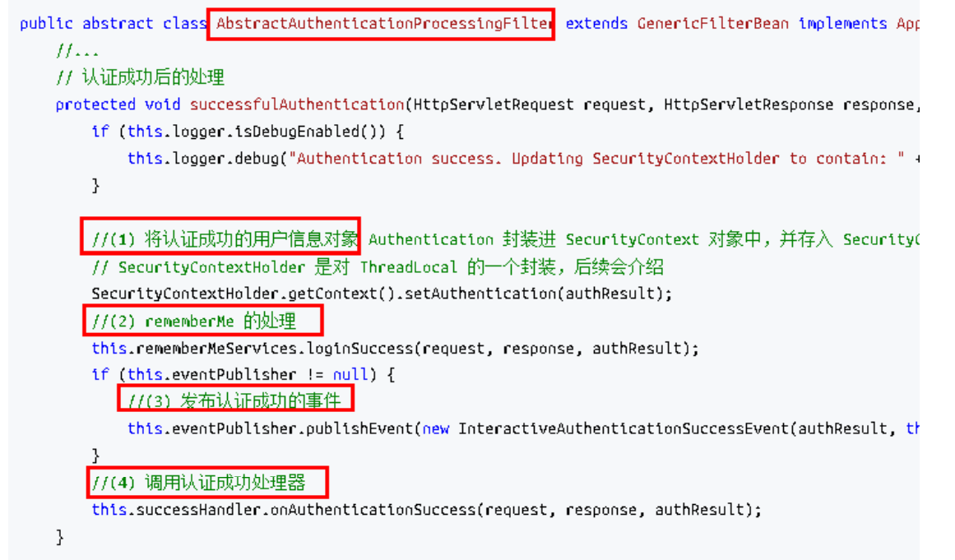Click the //(2) rememberMe 的处理 comment
955x560 pixels.
coord(193,321)
